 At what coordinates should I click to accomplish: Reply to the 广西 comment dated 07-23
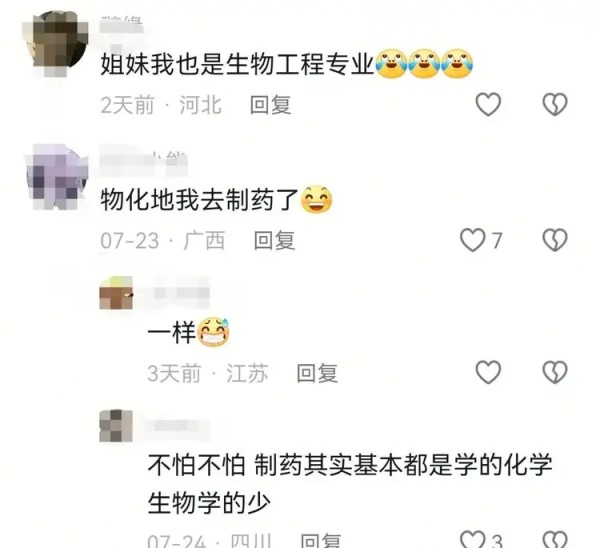pyautogui.click(x=274, y=241)
